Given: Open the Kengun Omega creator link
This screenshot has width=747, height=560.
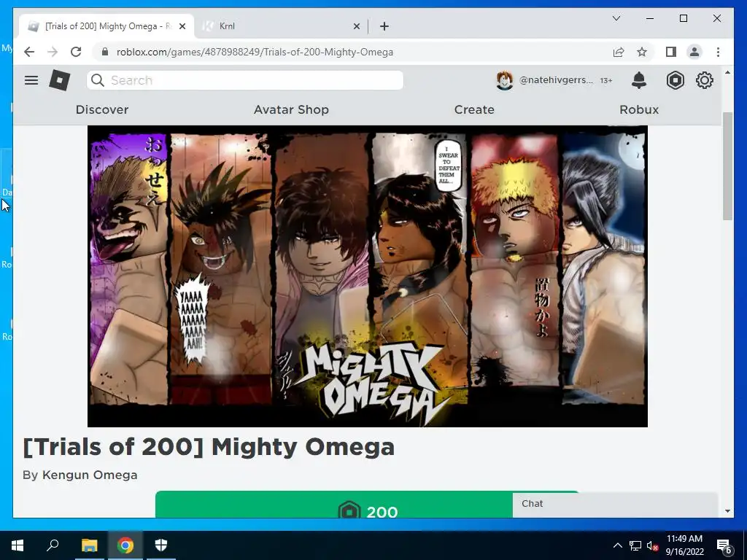Looking at the screenshot, I should [90, 475].
